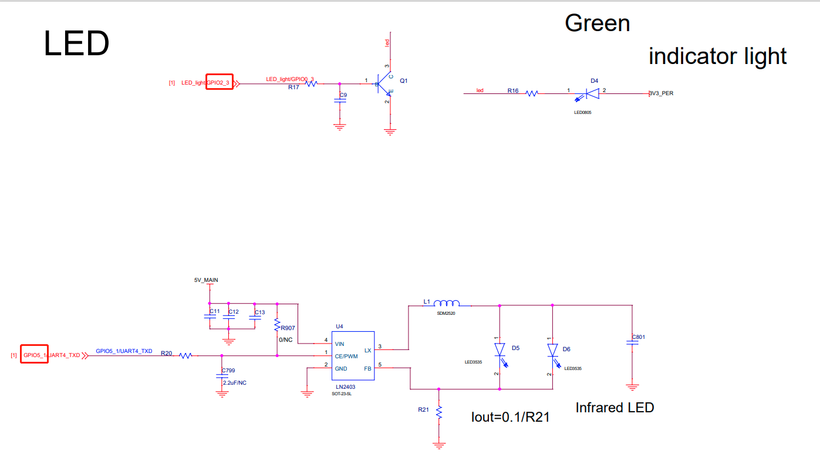Screen dimensions: 820x454
Task: Click the ground symbol at U4 GND pin
Action: coord(307,394)
